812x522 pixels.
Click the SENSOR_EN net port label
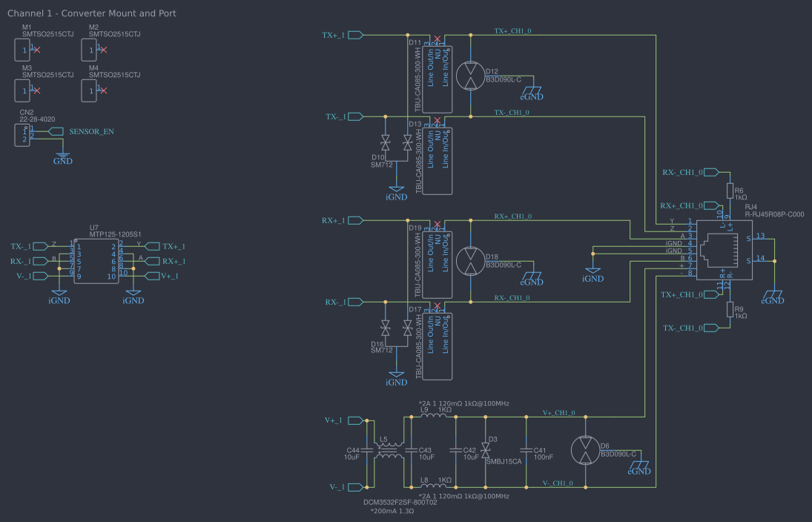pyautogui.click(x=90, y=132)
